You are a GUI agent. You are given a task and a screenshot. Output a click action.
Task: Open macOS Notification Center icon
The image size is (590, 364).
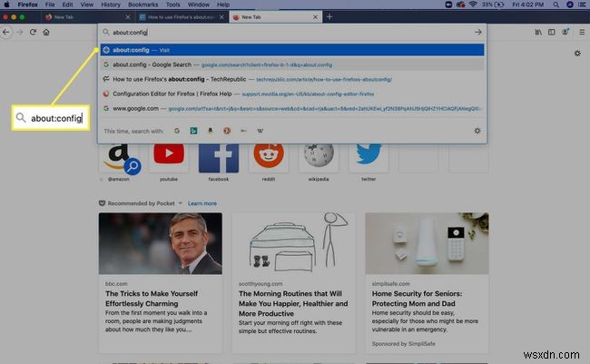(x=582, y=5)
